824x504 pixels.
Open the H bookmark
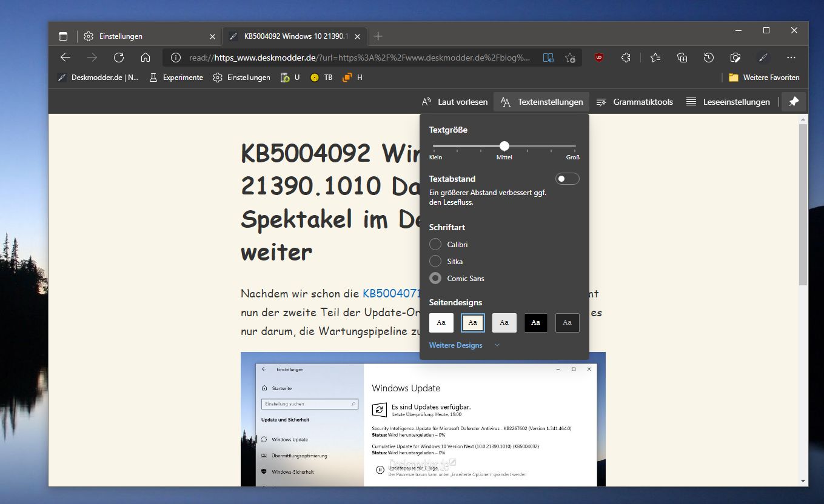pyautogui.click(x=353, y=78)
